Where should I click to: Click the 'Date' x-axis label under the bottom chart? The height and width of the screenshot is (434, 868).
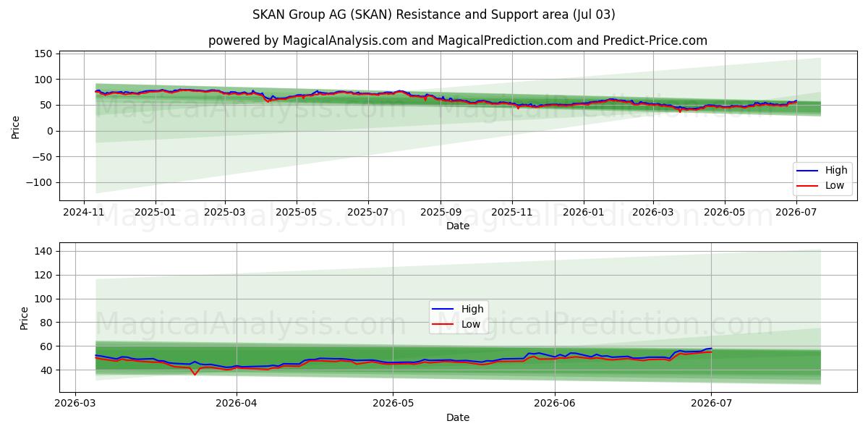click(458, 417)
